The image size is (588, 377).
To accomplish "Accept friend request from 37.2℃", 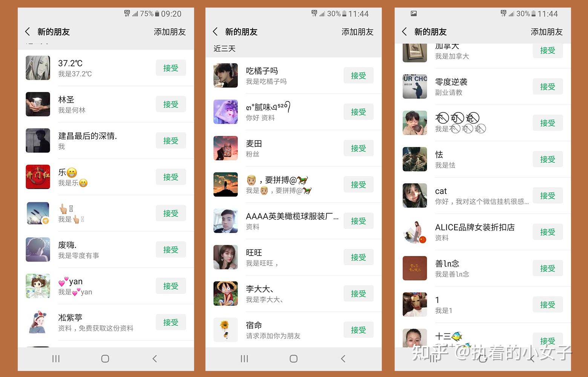I will [x=171, y=68].
